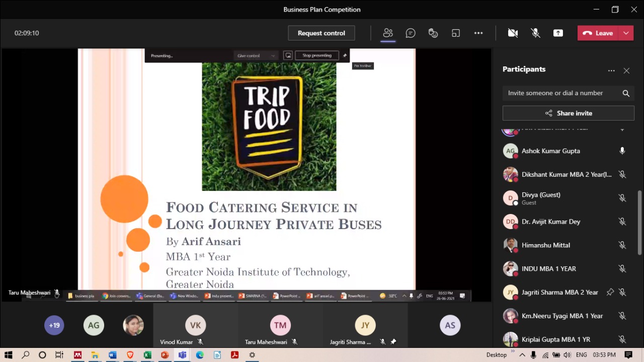Open more actions ellipsis in meeting toolbar
The height and width of the screenshot is (362, 644).
pyautogui.click(x=478, y=33)
